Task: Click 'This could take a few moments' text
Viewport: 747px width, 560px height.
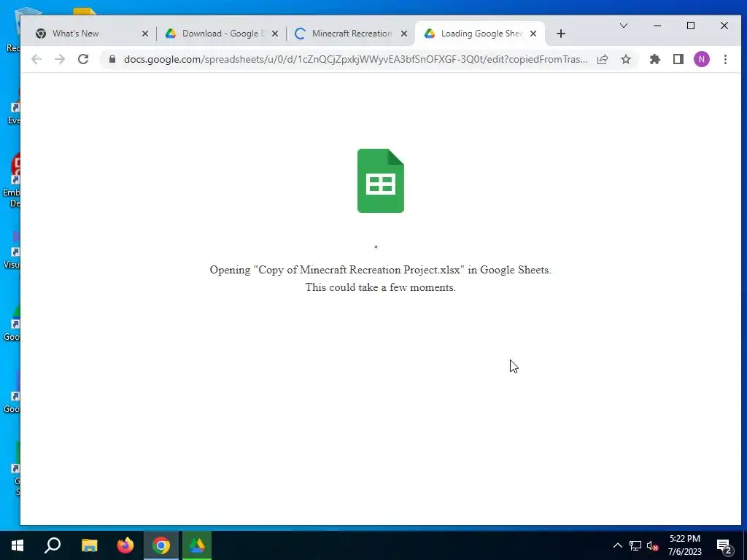Action: point(381,287)
